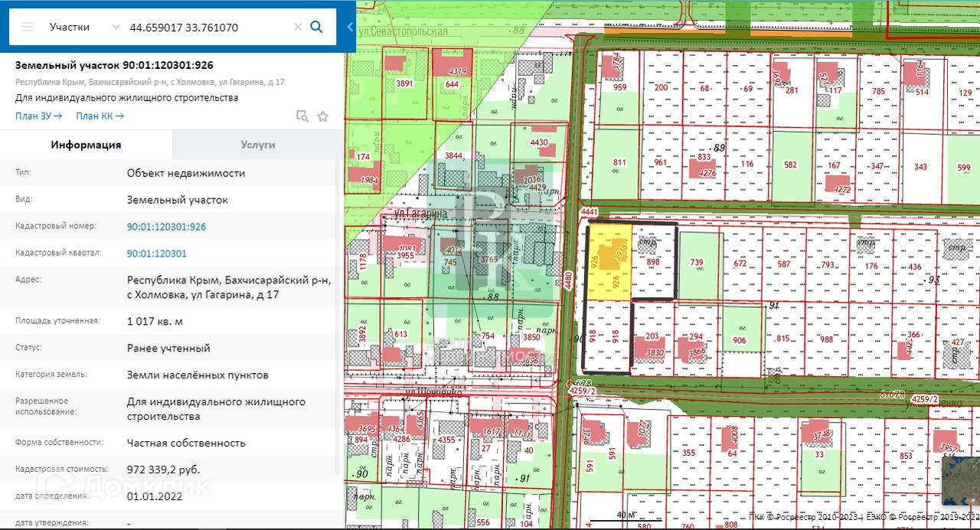The height and width of the screenshot is (530, 980).
Task: Open the План ЗУ link
Action: click(38, 116)
